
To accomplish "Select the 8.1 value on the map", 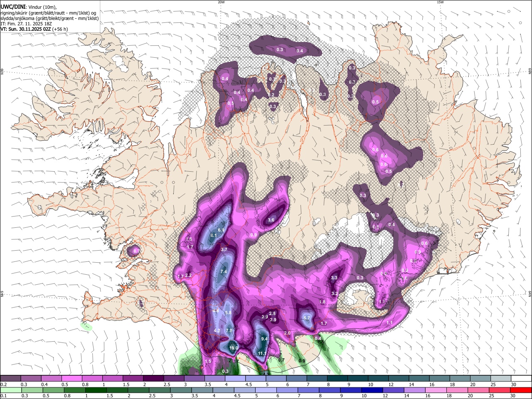I will click(x=214, y=236).
